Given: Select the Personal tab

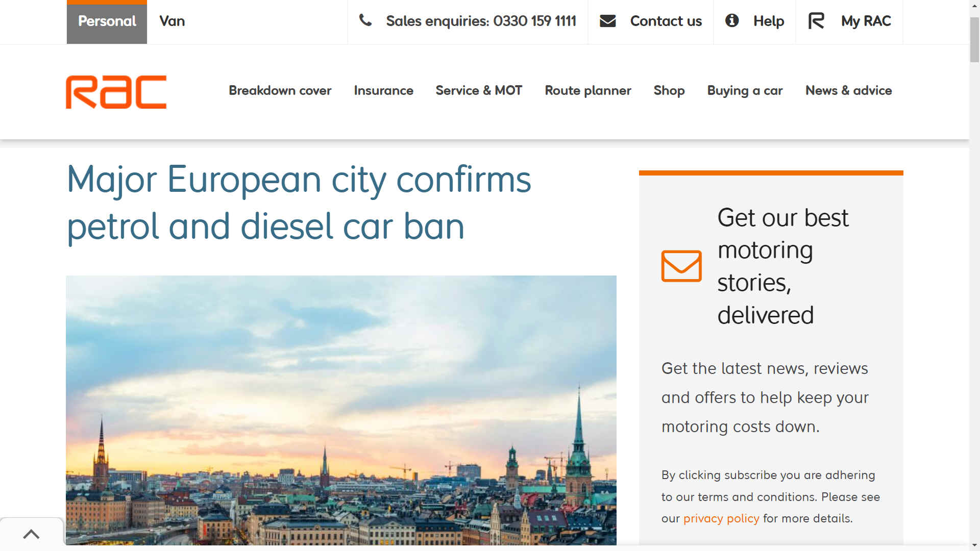Looking at the screenshot, I should [x=107, y=22].
